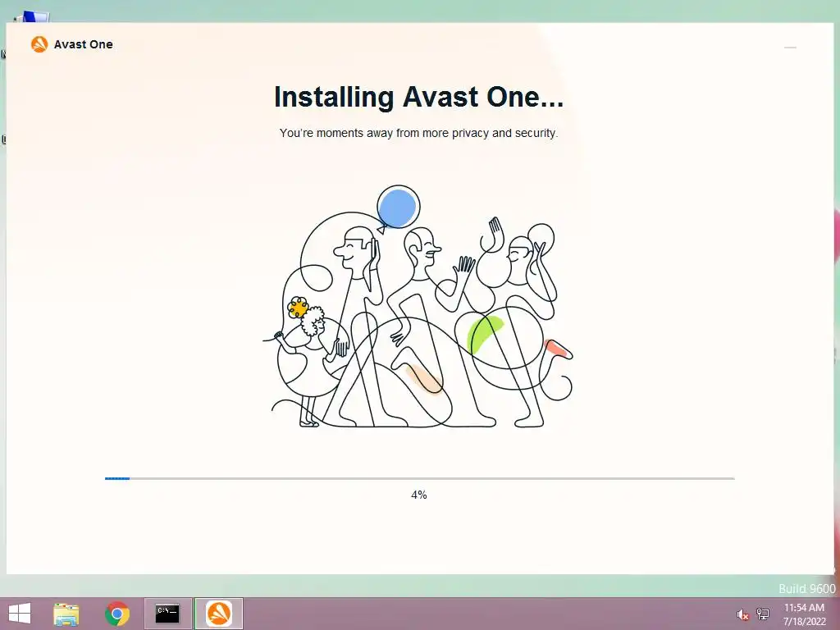Open File Explorer from the taskbar
The height and width of the screenshot is (630, 840).
pyautogui.click(x=66, y=614)
